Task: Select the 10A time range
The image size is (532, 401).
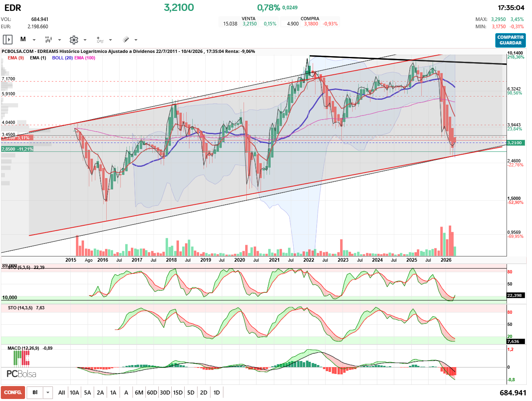Action: (x=74, y=393)
